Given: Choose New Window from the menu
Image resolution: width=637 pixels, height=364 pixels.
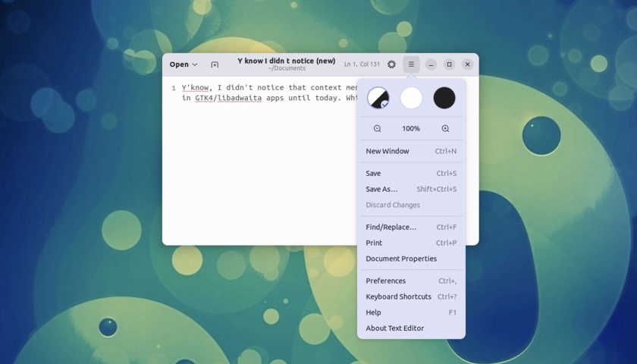Looking at the screenshot, I should click(x=411, y=151).
